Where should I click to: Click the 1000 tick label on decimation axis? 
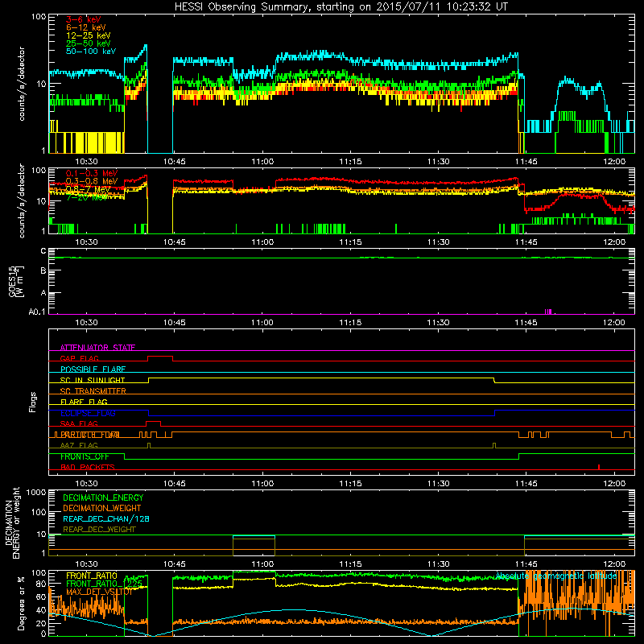[36, 492]
